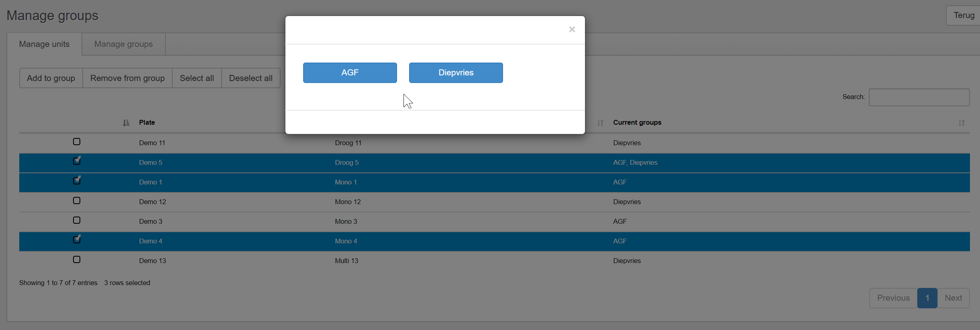Check the Demo 12 row checkbox
The height and width of the screenshot is (330, 980).
click(77, 200)
